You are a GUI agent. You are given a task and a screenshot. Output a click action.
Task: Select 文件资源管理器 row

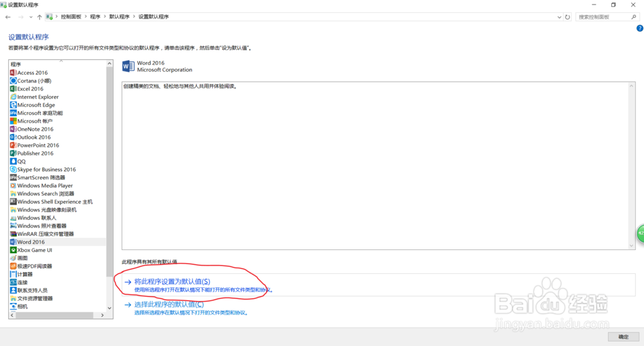(57, 298)
